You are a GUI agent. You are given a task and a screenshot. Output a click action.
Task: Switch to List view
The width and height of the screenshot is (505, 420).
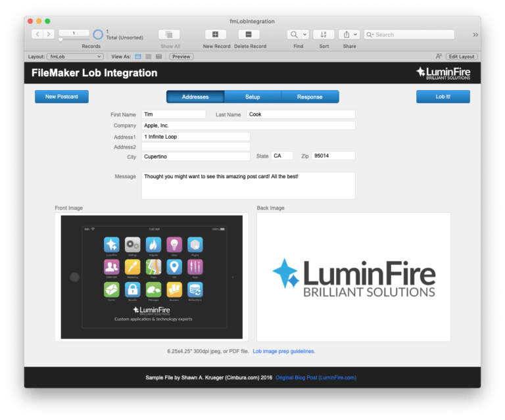point(148,57)
